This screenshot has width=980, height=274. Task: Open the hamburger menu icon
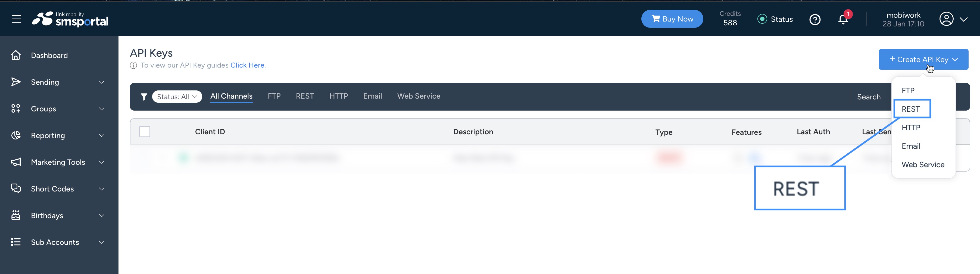(16, 19)
